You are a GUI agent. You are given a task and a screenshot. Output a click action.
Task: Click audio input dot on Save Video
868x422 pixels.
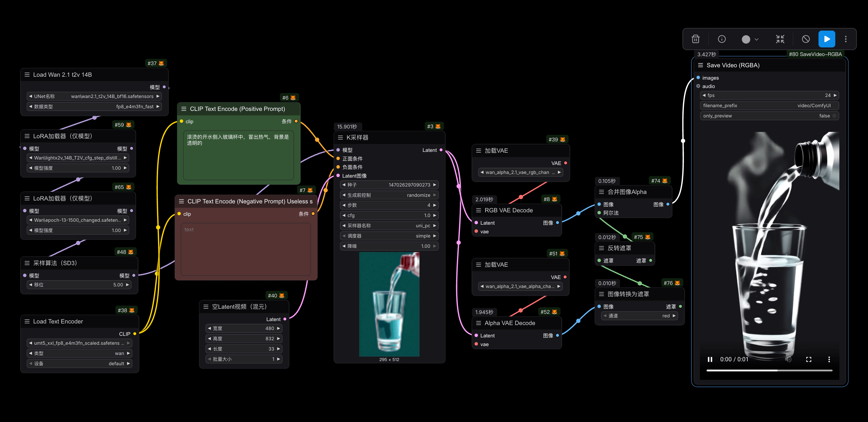[698, 86]
